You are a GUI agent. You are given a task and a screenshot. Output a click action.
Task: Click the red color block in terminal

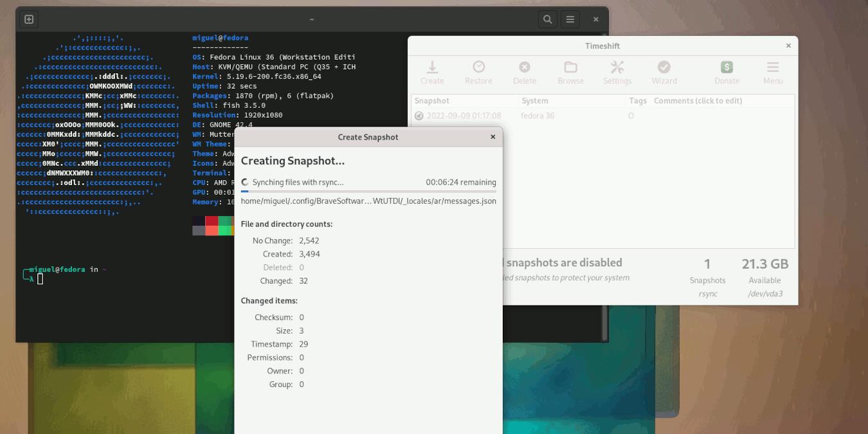click(212, 221)
